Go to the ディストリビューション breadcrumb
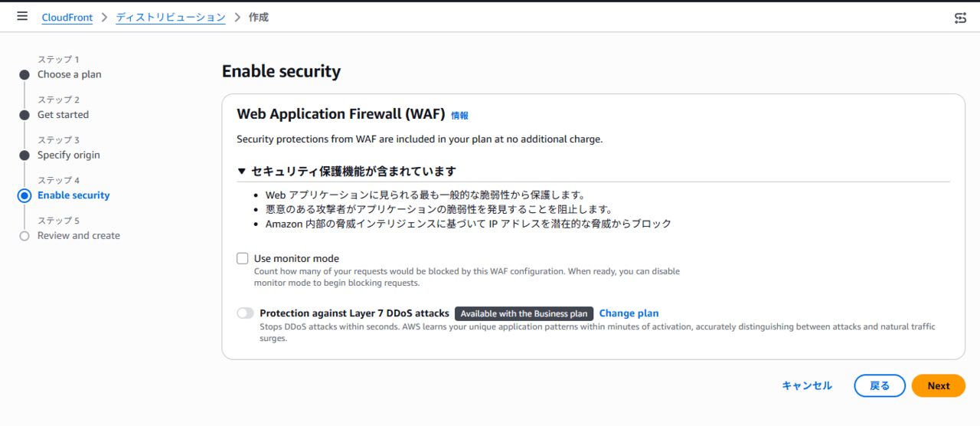Image resolution: width=980 pixels, height=426 pixels. point(171,17)
